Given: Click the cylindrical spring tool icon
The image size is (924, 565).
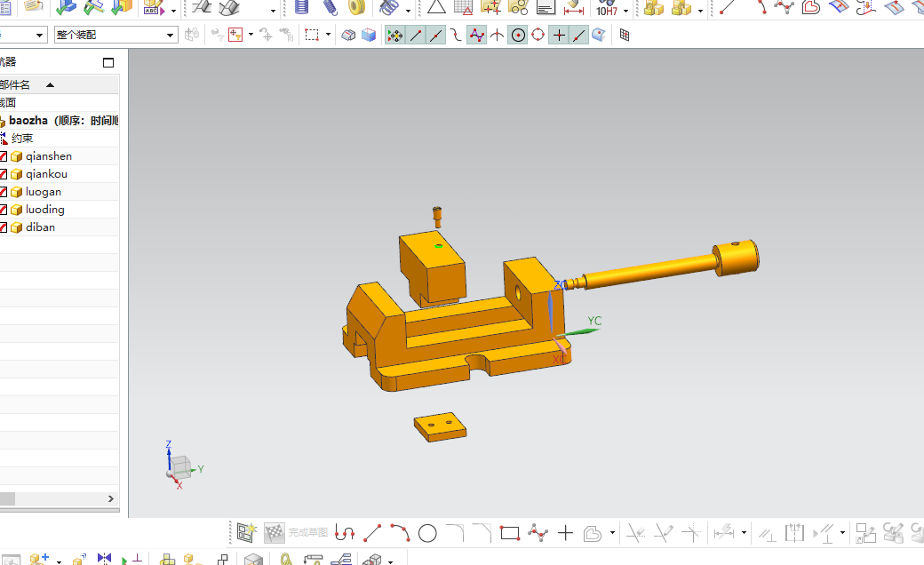Looking at the screenshot, I should pyautogui.click(x=302, y=8).
